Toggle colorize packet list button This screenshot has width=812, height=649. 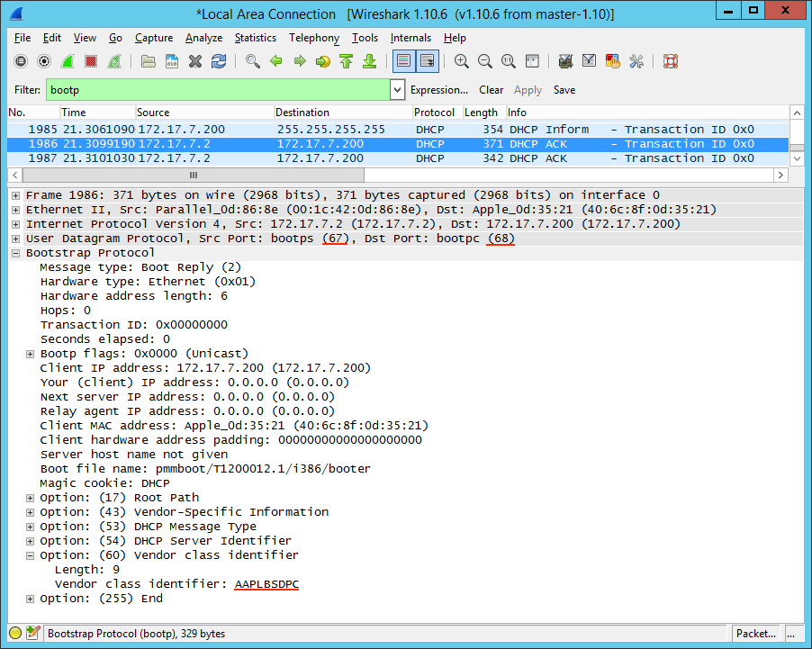[403, 61]
